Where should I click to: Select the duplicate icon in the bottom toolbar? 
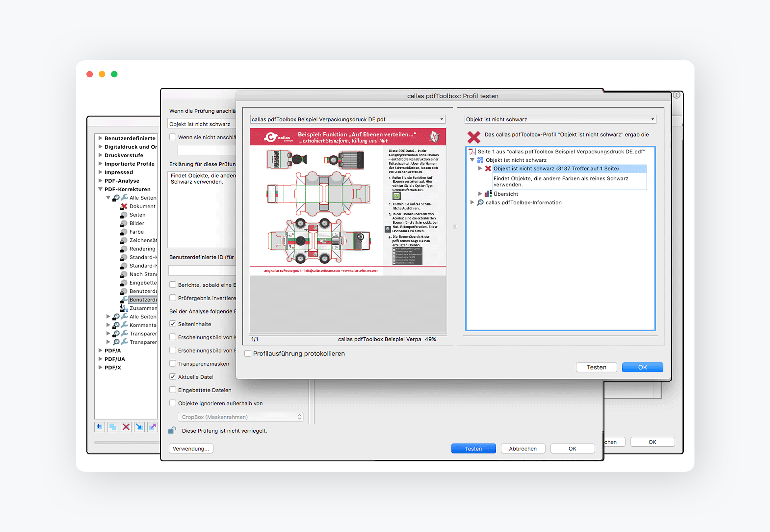[113, 427]
